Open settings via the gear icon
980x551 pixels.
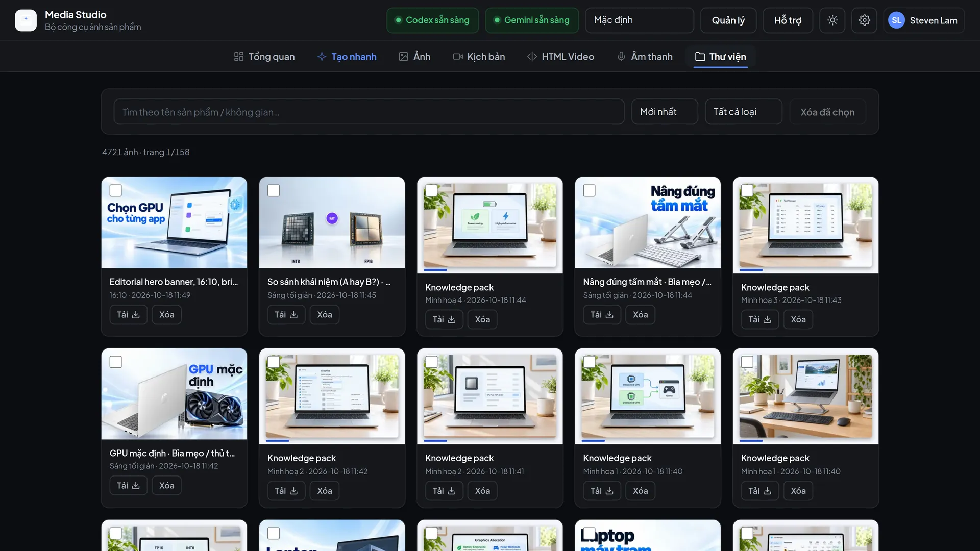pyautogui.click(x=864, y=20)
